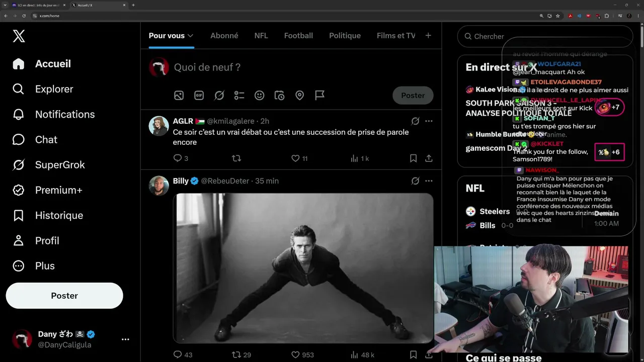The image size is (644, 362).
Task: Open Chrome tab search dropdown
Action: pyautogui.click(x=5, y=5)
